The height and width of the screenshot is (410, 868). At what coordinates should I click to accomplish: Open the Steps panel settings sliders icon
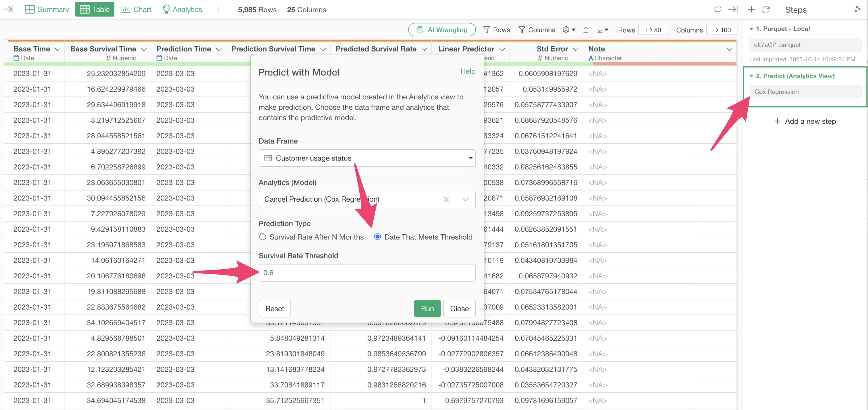pos(857,9)
